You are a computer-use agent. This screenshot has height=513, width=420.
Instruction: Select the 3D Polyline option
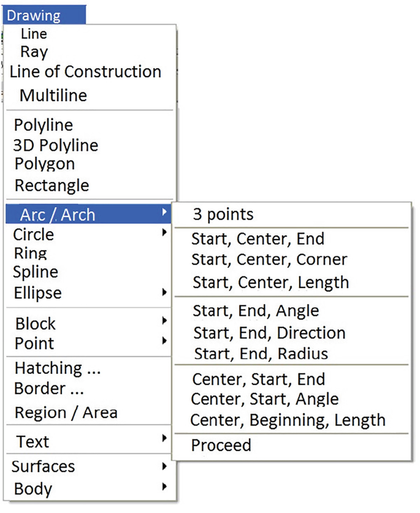tap(55, 145)
